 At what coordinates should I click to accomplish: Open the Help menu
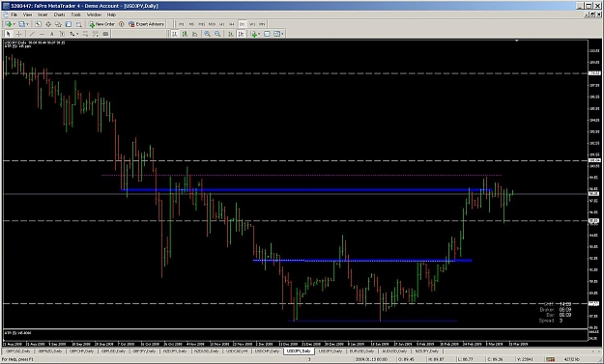(x=111, y=14)
